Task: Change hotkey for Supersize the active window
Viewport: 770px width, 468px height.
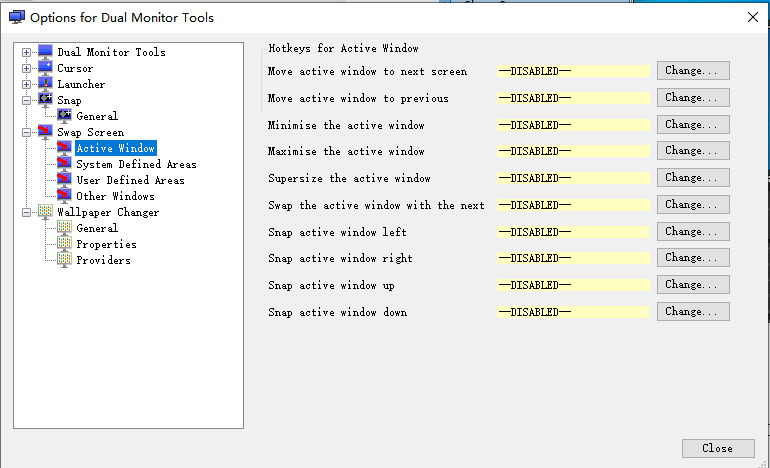Action: pyautogui.click(x=693, y=178)
